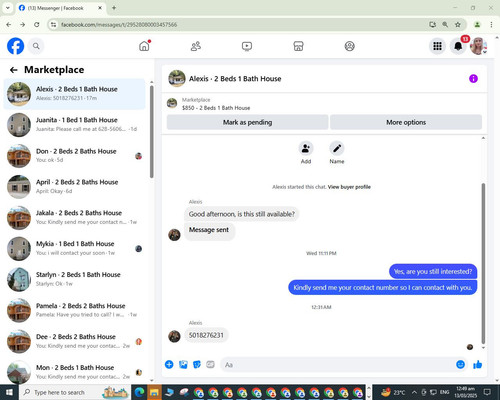The image size is (500, 400).
Task: Show hidden system tray icons chevron
Action: click(414, 392)
